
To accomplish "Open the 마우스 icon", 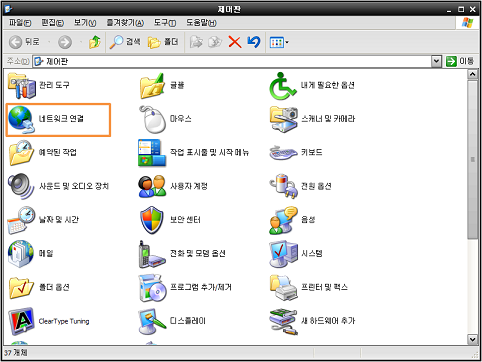I will [x=152, y=119].
